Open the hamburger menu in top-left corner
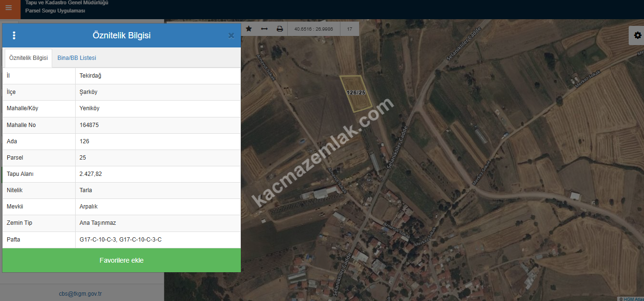Screen dimensions: 644x301 coord(8,8)
